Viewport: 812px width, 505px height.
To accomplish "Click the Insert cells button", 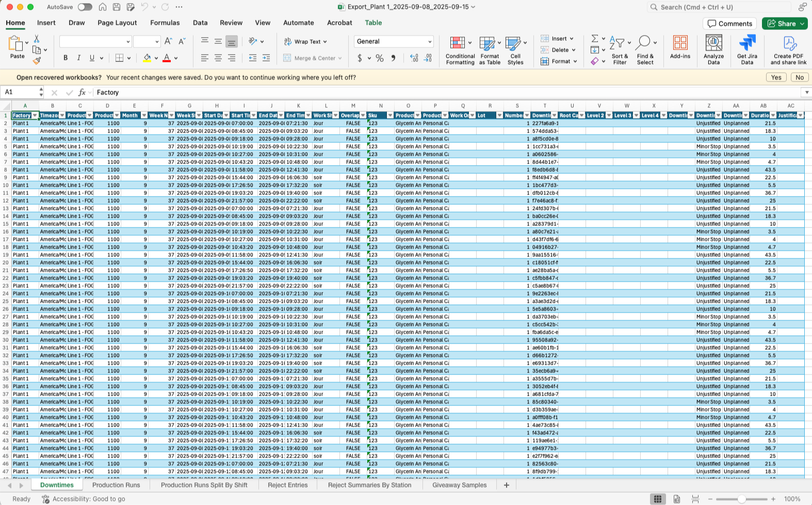I will (x=557, y=39).
